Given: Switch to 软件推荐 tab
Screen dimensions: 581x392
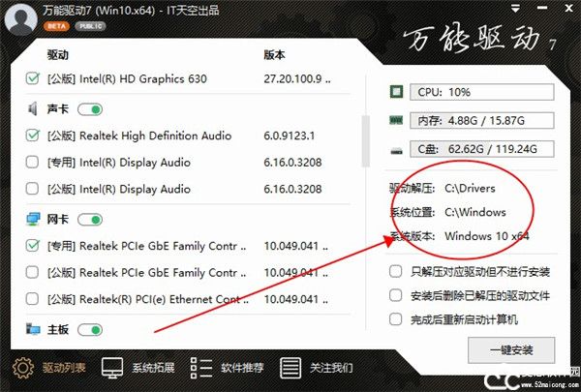Looking at the screenshot, I should (x=242, y=368).
